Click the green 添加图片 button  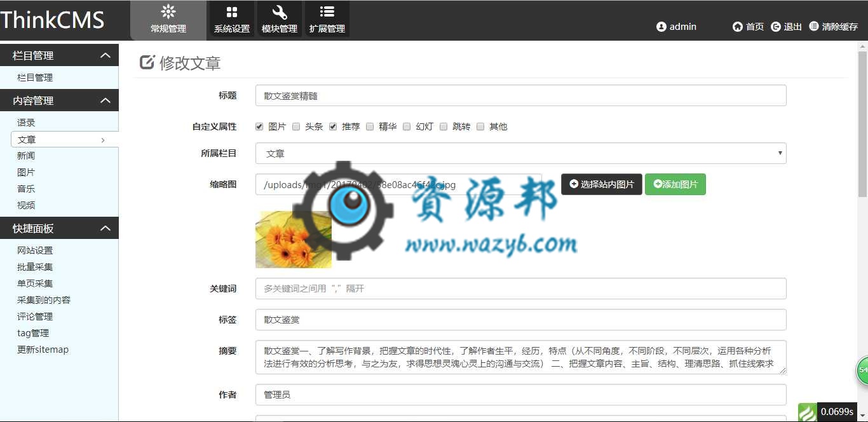pos(675,184)
